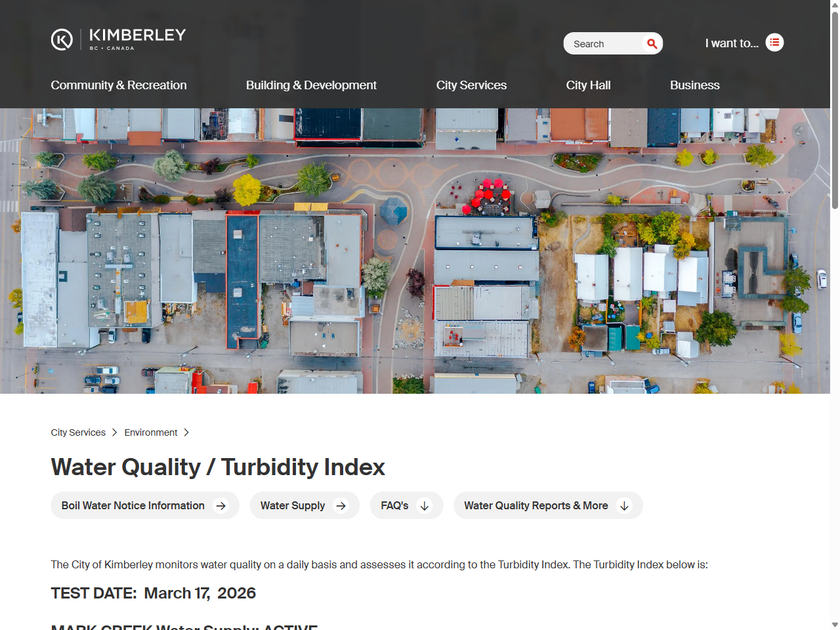Viewport: 840px width, 630px height.
Task: Open Business menu
Action: click(695, 85)
